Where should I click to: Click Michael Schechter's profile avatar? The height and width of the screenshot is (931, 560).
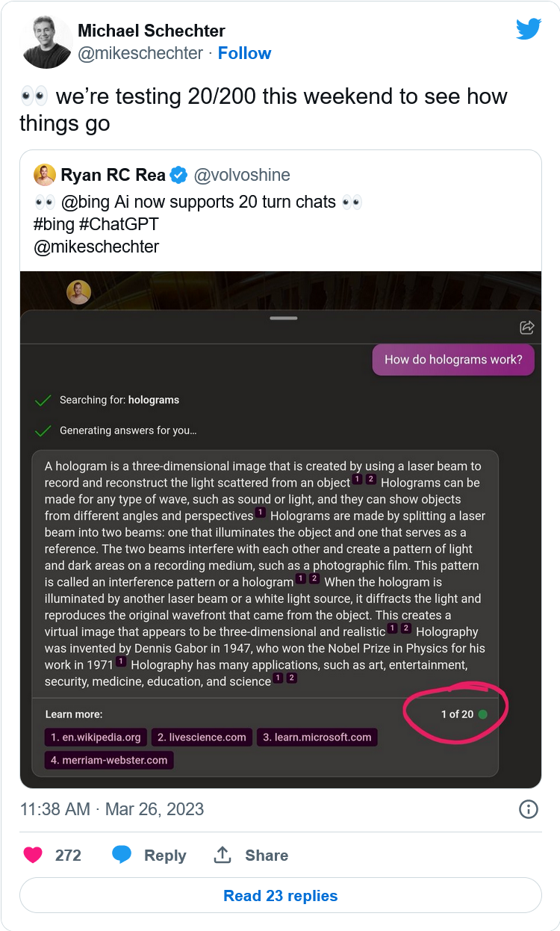pos(47,42)
